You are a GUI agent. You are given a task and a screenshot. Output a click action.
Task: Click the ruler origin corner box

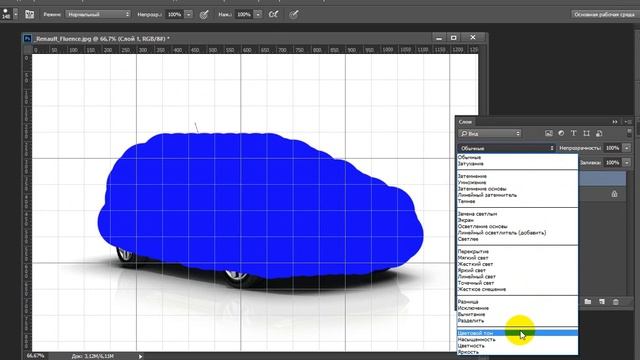coord(28,50)
